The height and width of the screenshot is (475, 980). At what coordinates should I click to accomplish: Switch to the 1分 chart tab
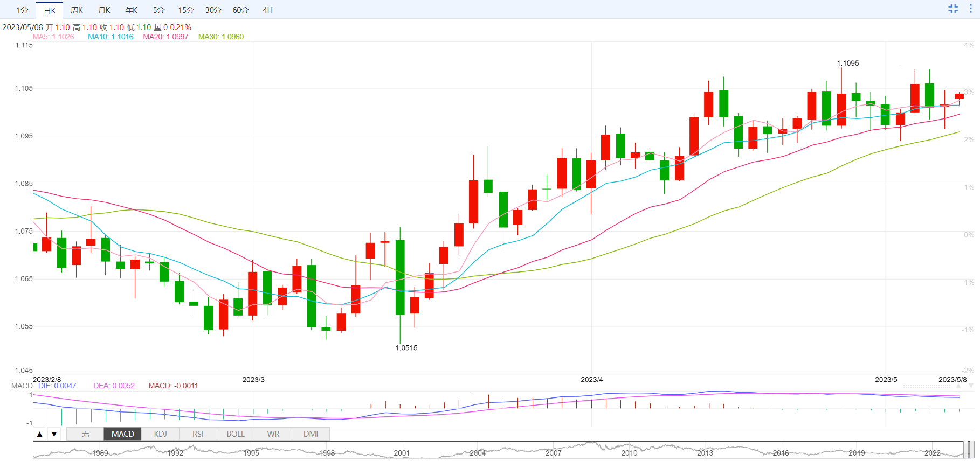[22, 10]
